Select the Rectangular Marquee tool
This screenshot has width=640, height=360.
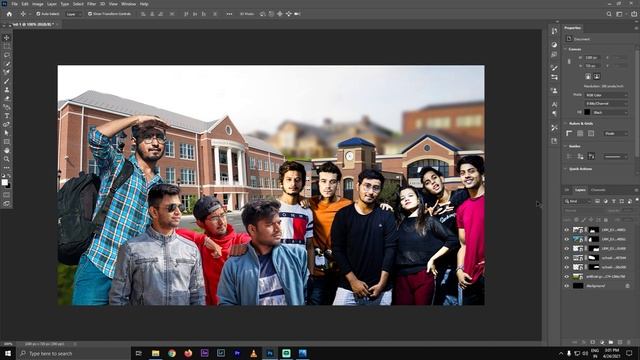[7, 46]
